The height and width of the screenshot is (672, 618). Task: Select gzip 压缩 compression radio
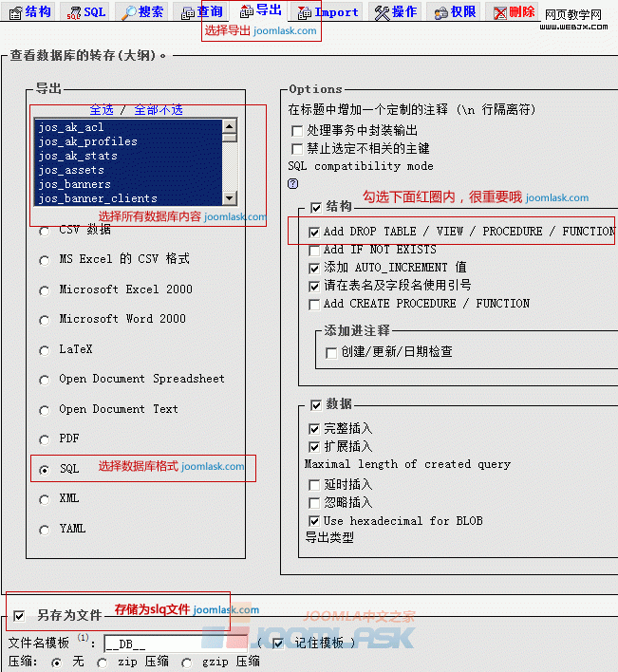pyautogui.click(x=186, y=663)
